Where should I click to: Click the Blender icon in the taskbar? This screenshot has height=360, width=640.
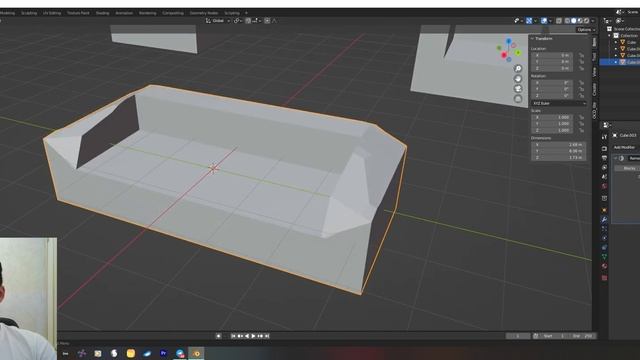pos(196,353)
